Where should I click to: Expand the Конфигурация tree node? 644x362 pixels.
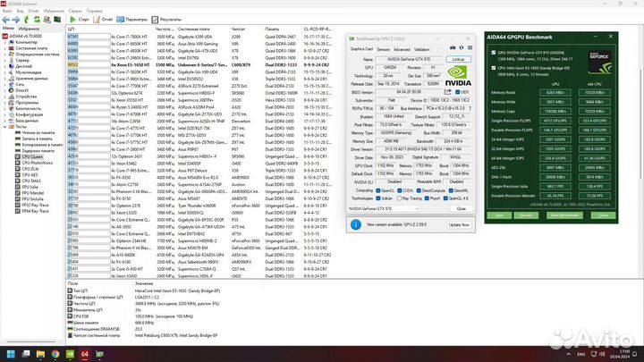coord(5,114)
